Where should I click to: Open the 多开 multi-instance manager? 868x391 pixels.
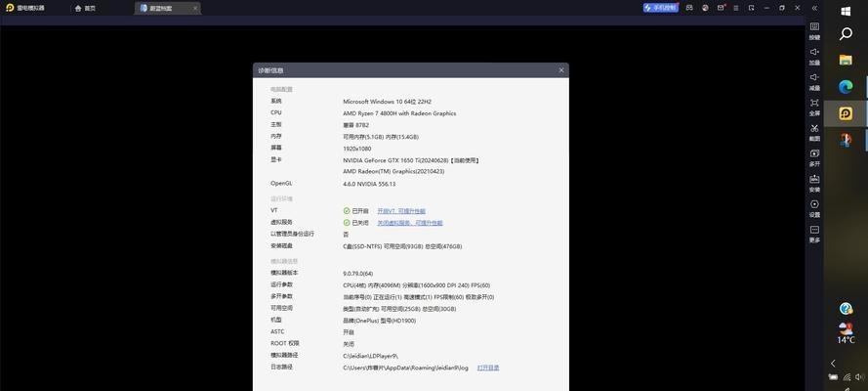814,157
